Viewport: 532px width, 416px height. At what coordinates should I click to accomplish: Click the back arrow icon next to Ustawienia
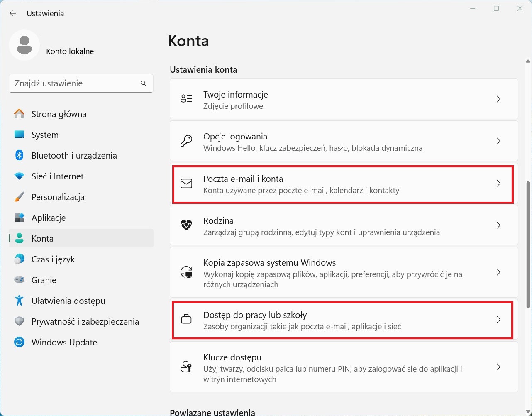[13, 13]
